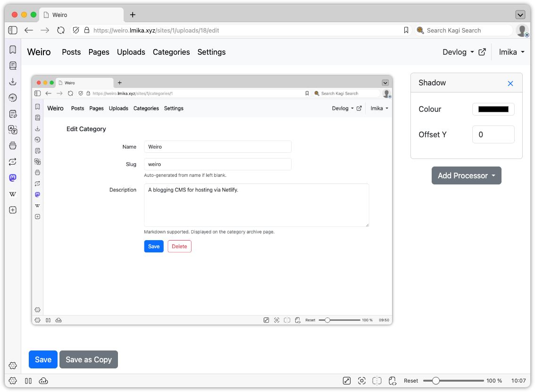Open browsing History from the sidebar

13,98
